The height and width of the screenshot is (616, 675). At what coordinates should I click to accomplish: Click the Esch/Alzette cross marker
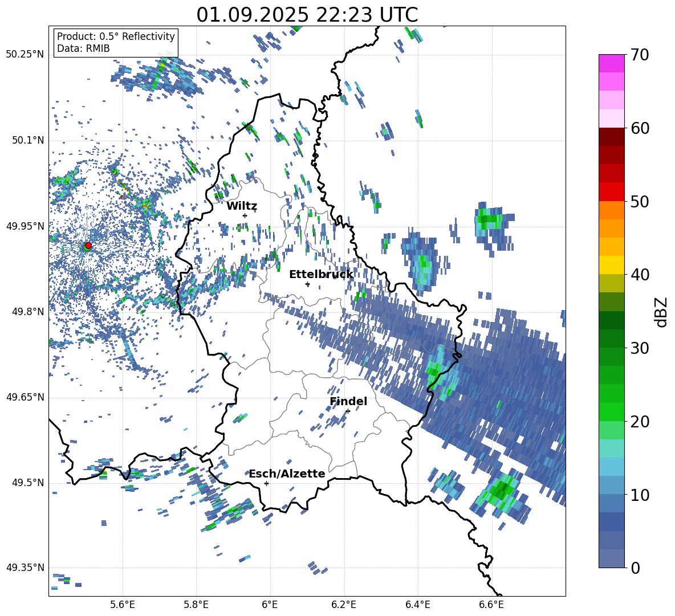point(266,483)
